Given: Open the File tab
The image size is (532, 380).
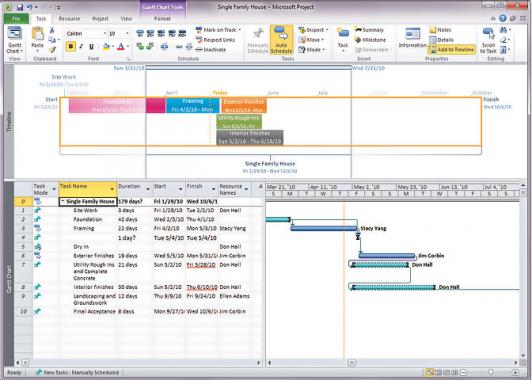Looking at the screenshot, I should pos(16,19).
